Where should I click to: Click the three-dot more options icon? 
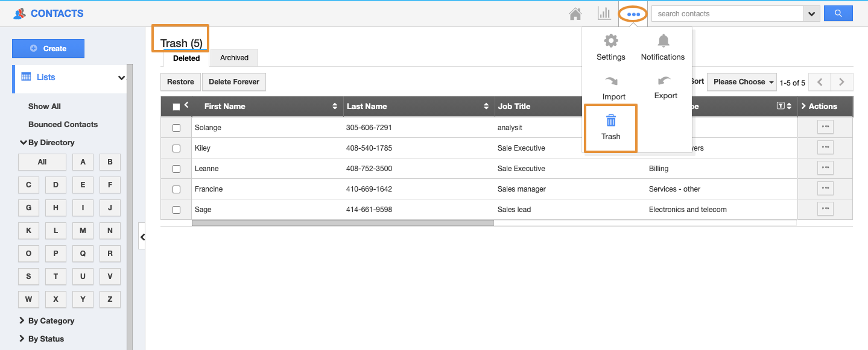[x=633, y=14]
